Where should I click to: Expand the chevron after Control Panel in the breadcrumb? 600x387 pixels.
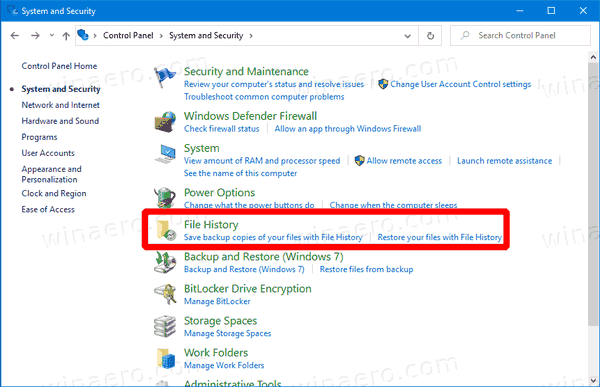tap(161, 36)
